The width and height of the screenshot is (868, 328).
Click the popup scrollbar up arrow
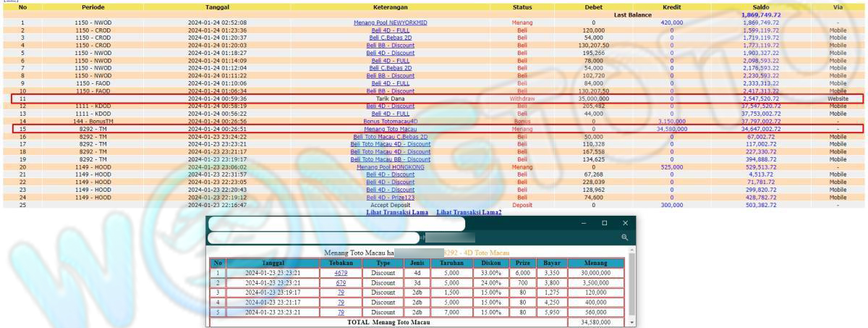coord(631,250)
